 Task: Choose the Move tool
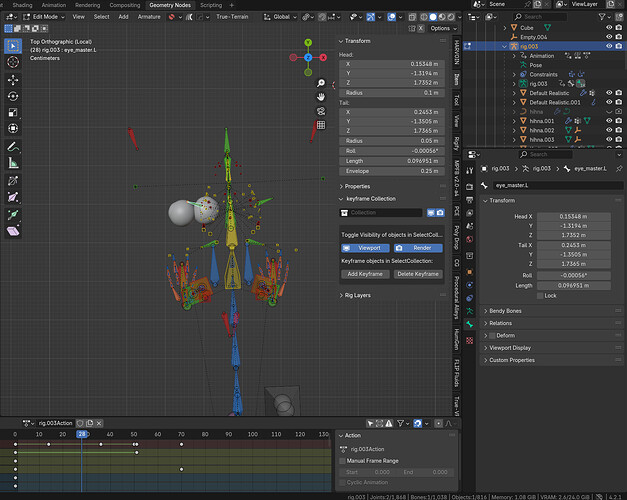tap(13, 80)
